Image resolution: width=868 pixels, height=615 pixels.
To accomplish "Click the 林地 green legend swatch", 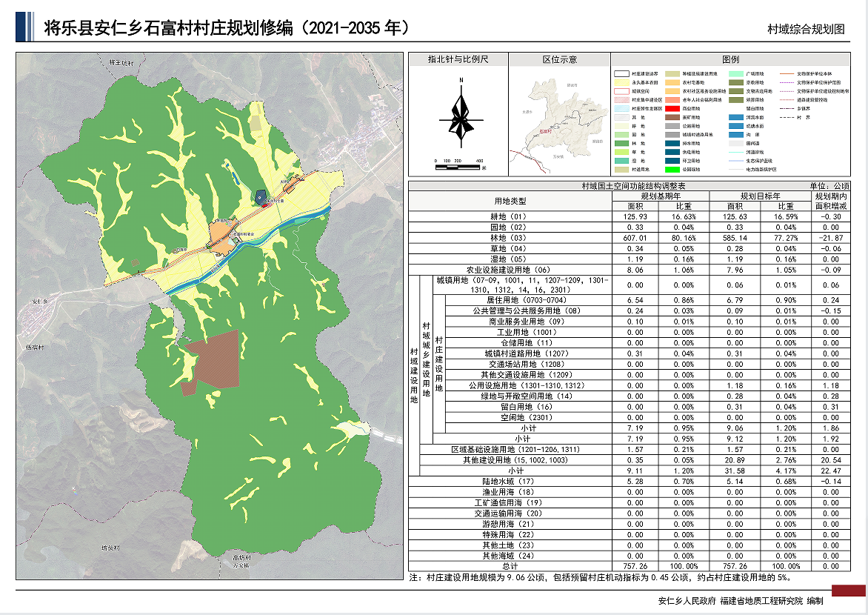I will coord(620,143).
